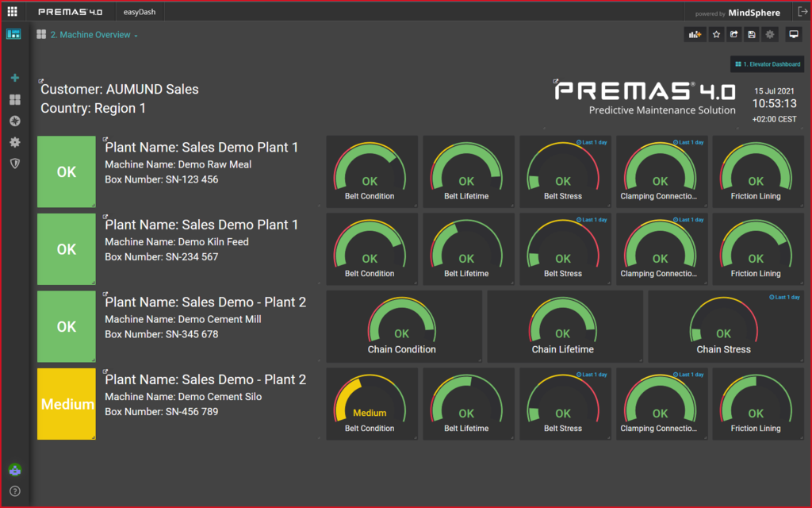The height and width of the screenshot is (508, 812).
Task: Click the yellow Medium status tile
Action: [67, 404]
